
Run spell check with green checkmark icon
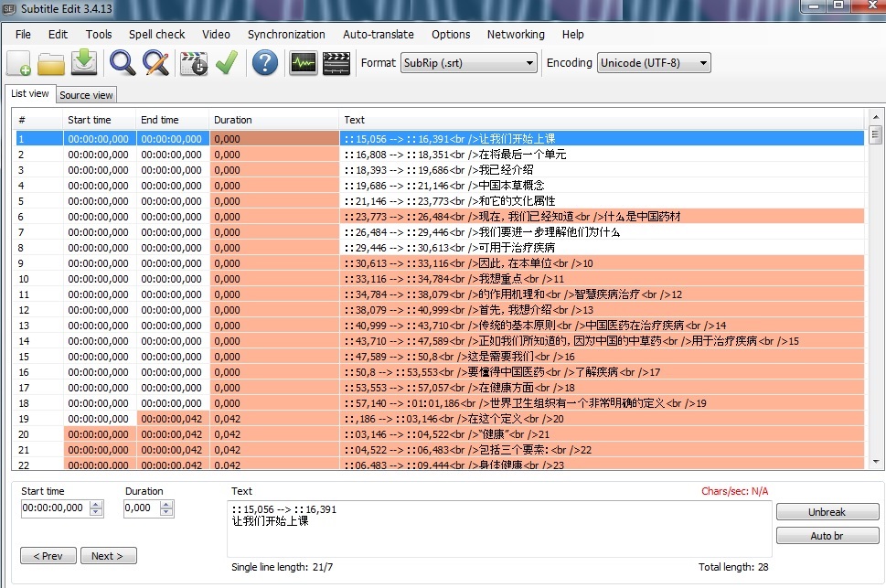point(227,62)
